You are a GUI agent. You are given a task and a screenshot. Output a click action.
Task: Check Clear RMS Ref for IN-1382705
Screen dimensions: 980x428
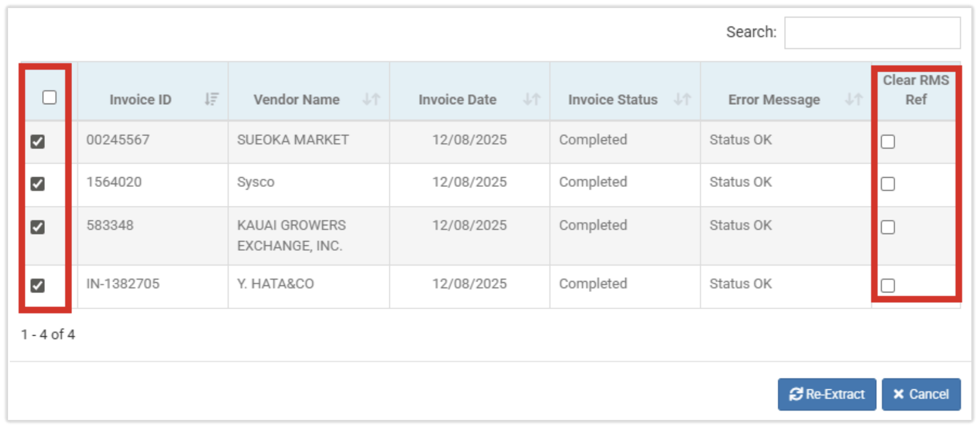pos(888,286)
